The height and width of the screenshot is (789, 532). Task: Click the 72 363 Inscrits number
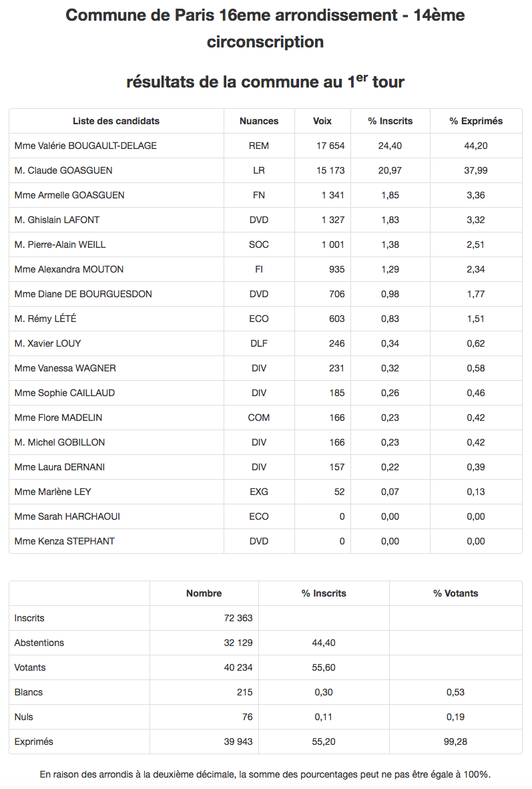point(238,618)
